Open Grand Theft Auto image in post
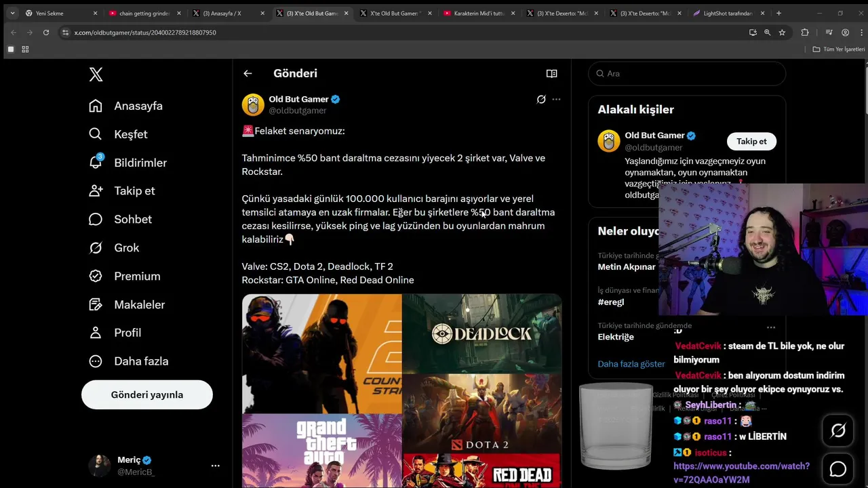Screen dimensions: 868x488 (x=322, y=451)
